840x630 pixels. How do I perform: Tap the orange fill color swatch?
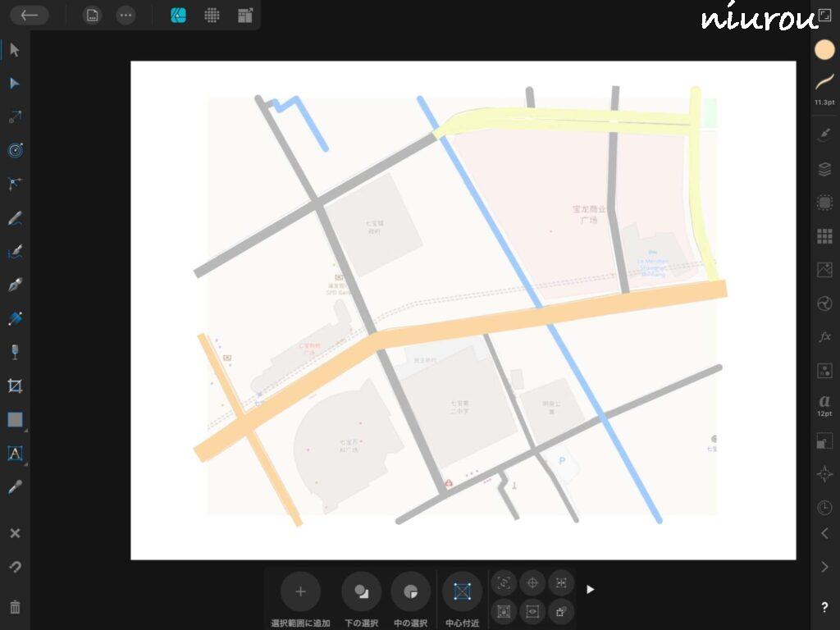[824, 49]
